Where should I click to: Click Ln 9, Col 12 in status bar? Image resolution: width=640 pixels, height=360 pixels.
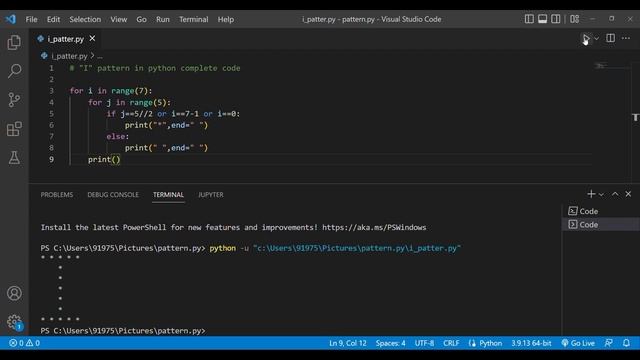[x=348, y=343]
